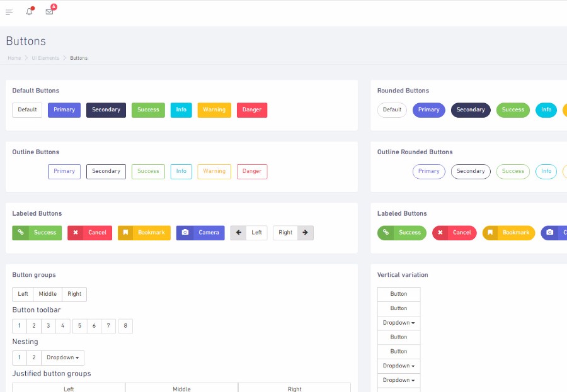Screen dimensions: 567x392
Task: Click the bookmark icon on the square Bookmark button
Action: (x=125, y=233)
